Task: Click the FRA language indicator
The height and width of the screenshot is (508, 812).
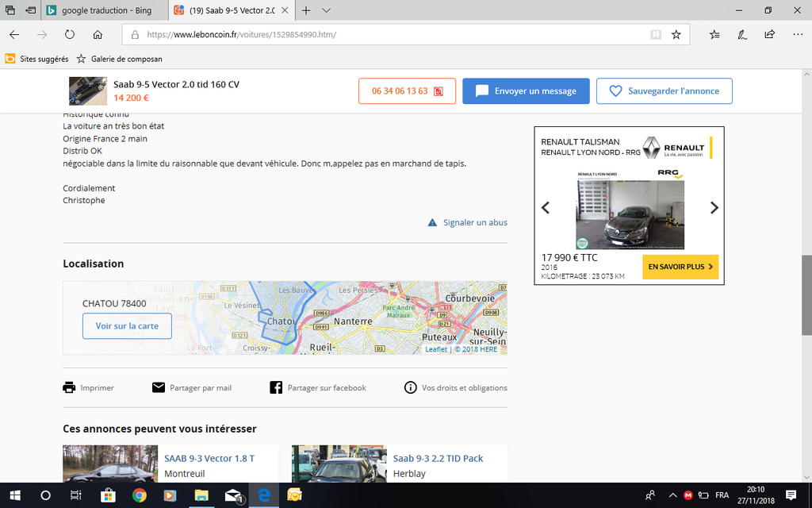Action: point(722,495)
